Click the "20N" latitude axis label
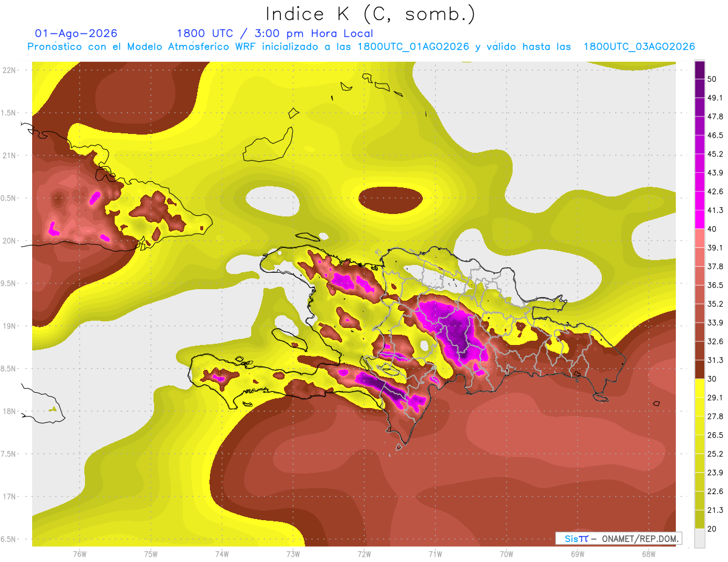Screen dimensions: 728x562 [x=9, y=241]
